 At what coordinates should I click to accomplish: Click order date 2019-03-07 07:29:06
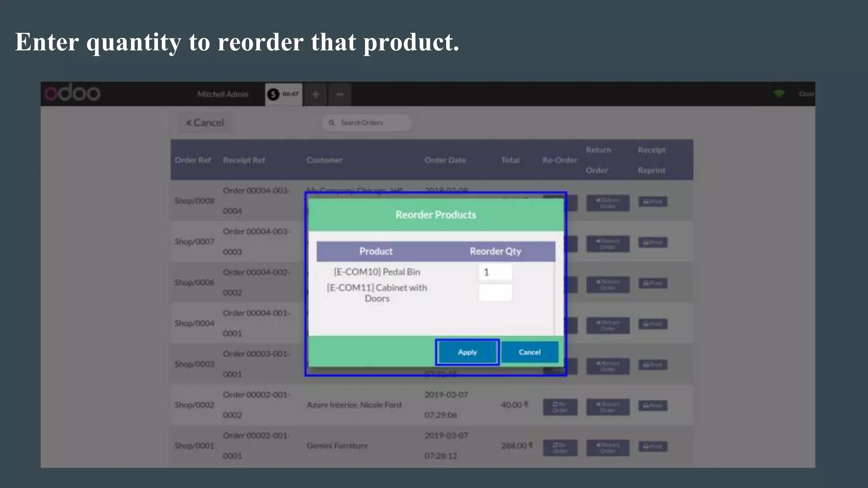(x=446, y=405)
